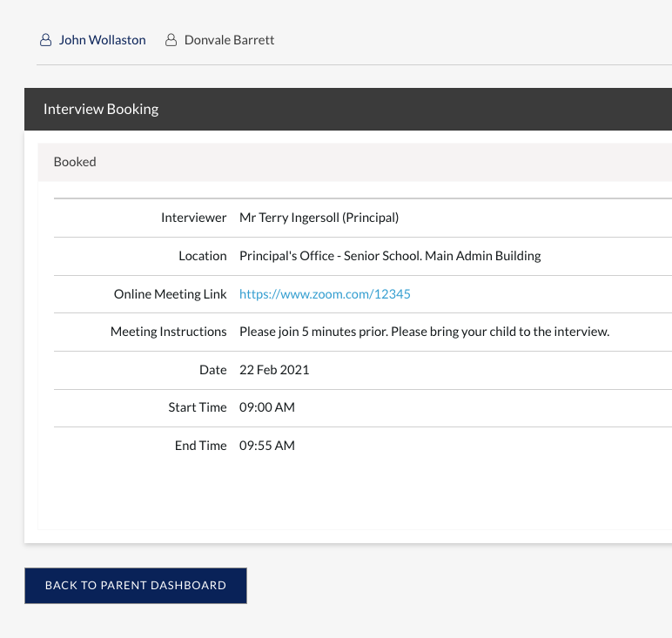Click the End Time label
This screenshot has width=672, height=638.
[x=200, y=446]
